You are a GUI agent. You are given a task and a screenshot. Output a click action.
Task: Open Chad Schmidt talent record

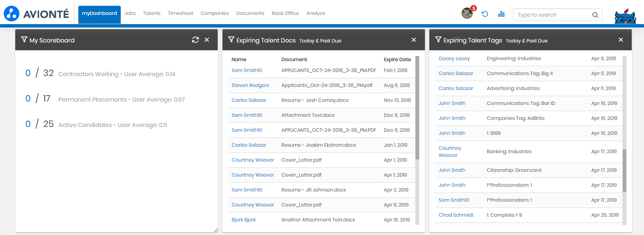tap(456, 215)
